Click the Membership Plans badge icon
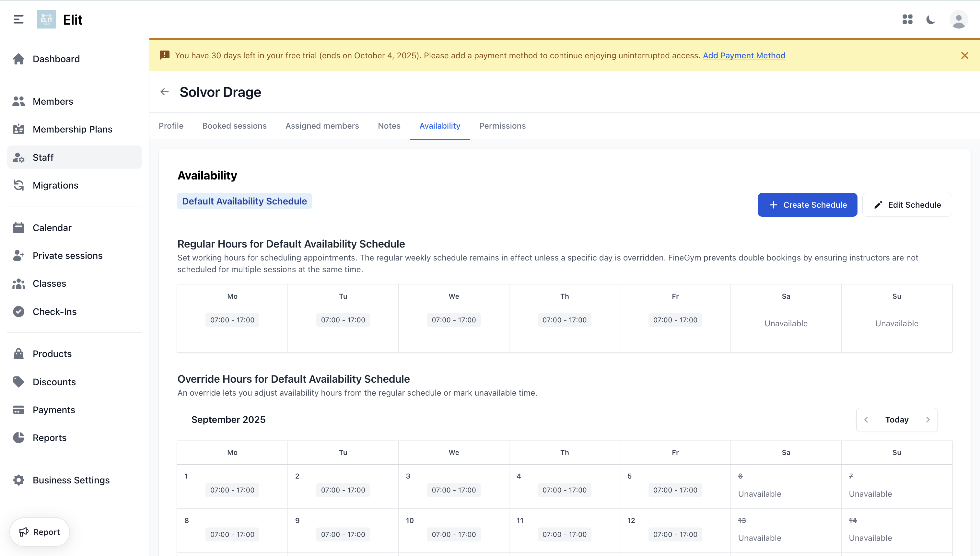Screen dimensions: 980x556 pos(18,129)
